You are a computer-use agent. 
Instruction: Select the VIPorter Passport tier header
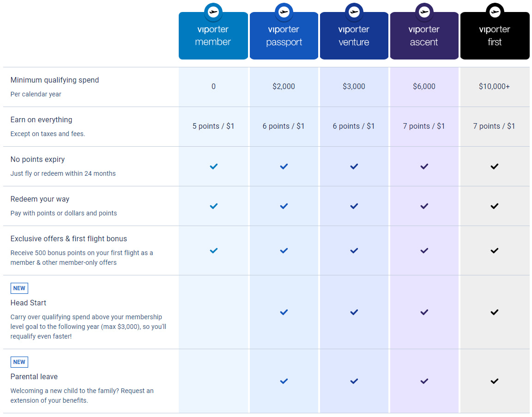(x=284, y=36)
